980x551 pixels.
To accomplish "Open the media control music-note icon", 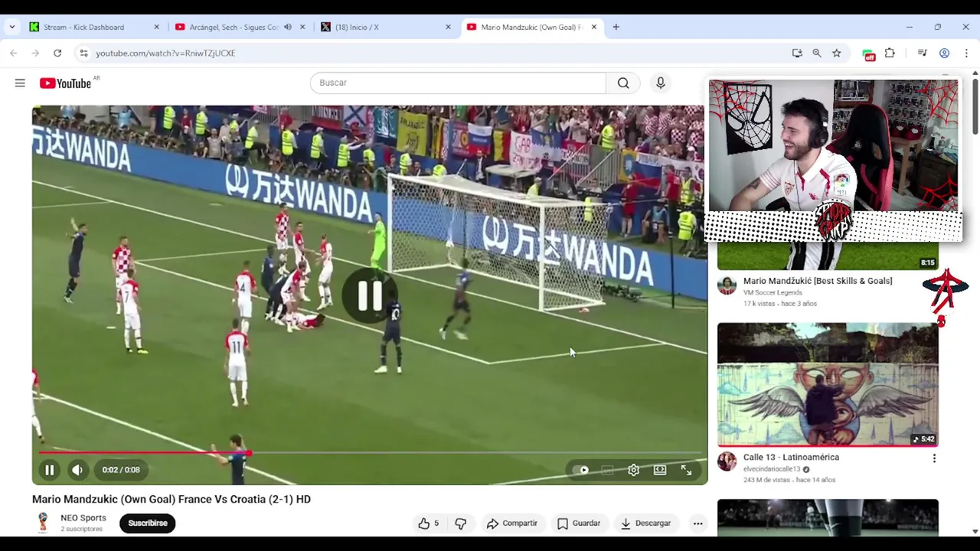I will pyautogui.click(x=922, y=53).
